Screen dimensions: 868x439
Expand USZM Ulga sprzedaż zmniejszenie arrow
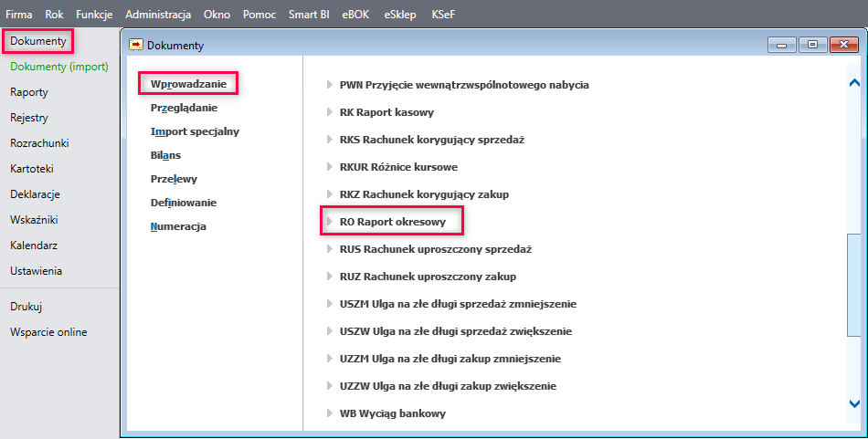(329, 304)
